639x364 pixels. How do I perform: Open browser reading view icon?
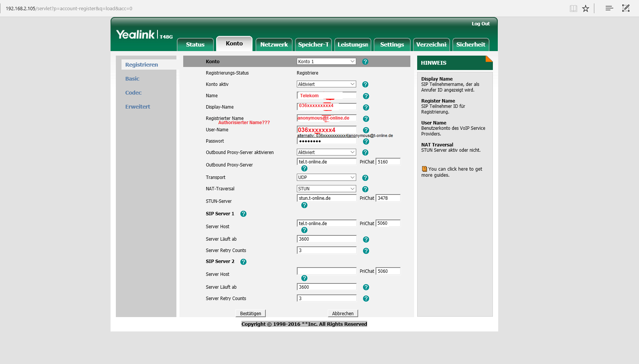pyautogui.click(x=574, y=8)
